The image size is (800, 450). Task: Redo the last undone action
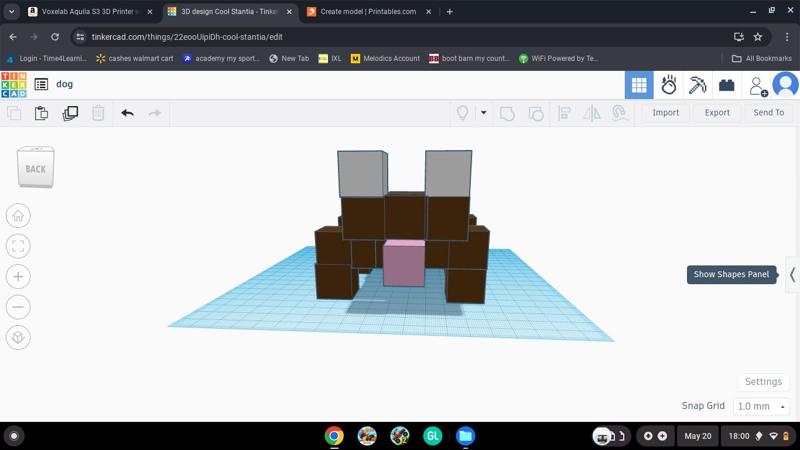pyautogui.click(x=155, y=113)
